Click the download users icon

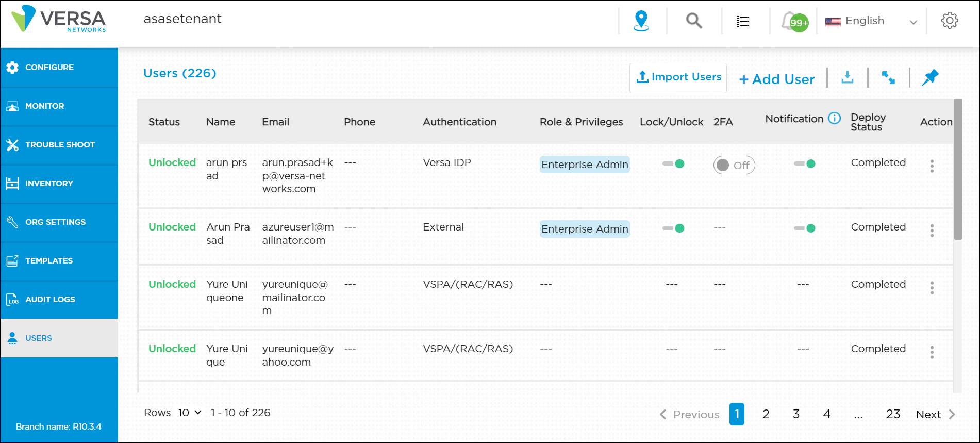click(847, 78)
